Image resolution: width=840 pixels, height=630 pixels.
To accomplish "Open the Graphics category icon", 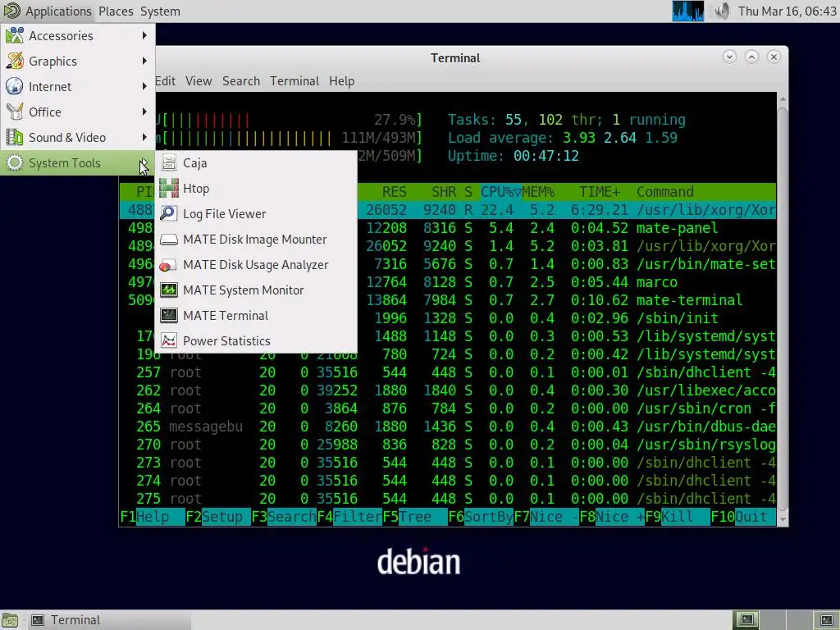I will pos(15,61).
